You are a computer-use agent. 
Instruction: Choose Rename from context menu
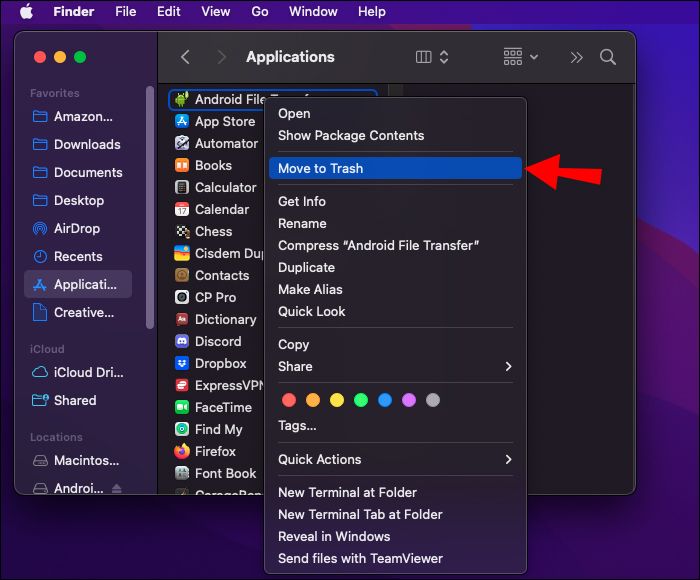pyautogui.click(x=395, y=224)
